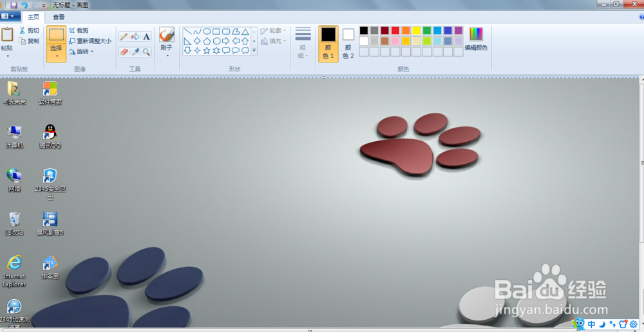The height and width of the screenshot is (332, 644).
Task: Pick the Up arrow shape
Action: pos(245,41)
